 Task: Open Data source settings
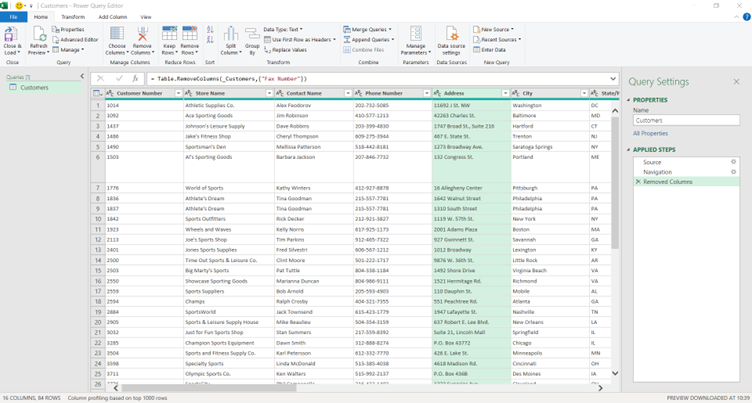pyautogui.click(x=451, y=41)
